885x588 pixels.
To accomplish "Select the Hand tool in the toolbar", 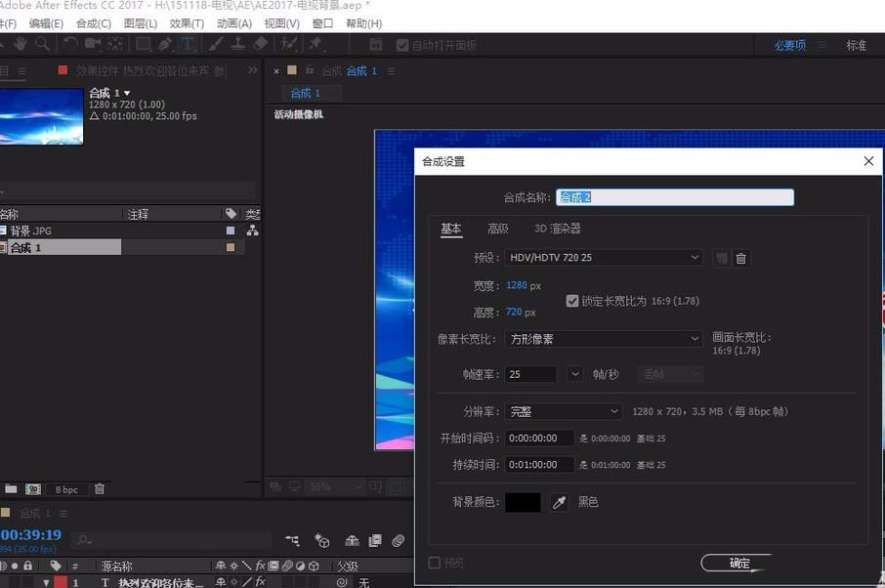I will [21, 44].
